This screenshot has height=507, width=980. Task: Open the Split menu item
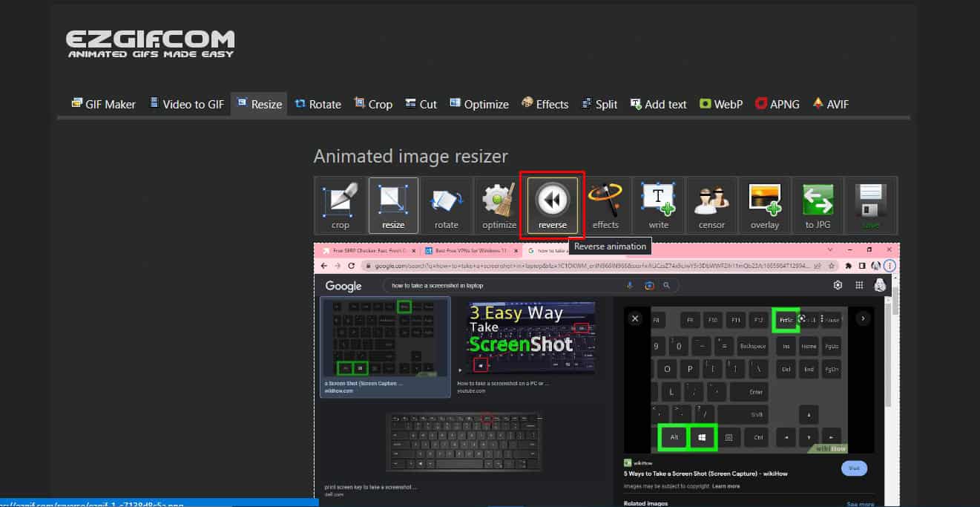click(x=599, y=104)
